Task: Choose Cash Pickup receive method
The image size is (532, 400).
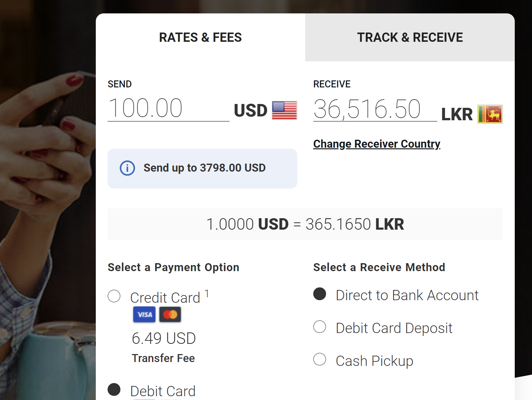Action: (320, 359)
